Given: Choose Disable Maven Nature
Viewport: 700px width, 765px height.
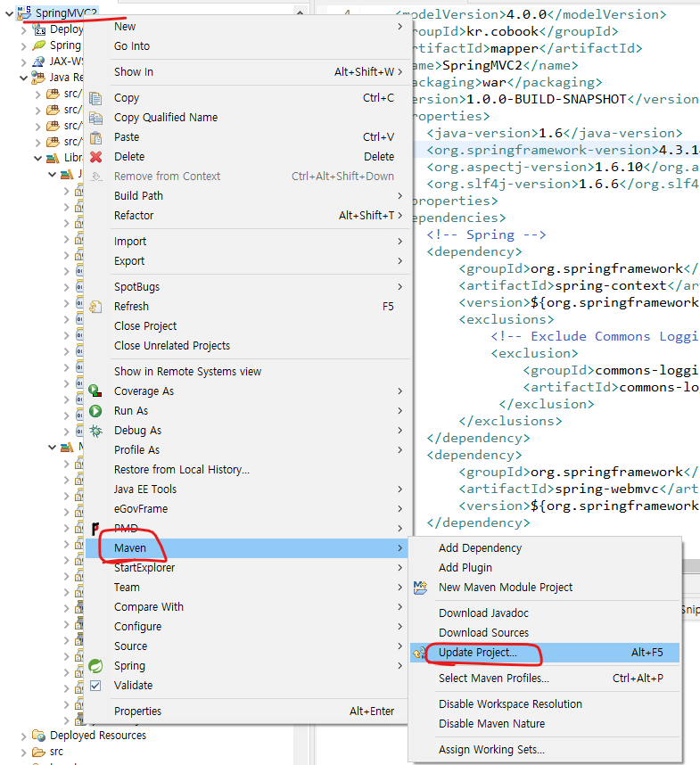Looking at the screenshot, I should pos(545,723).
